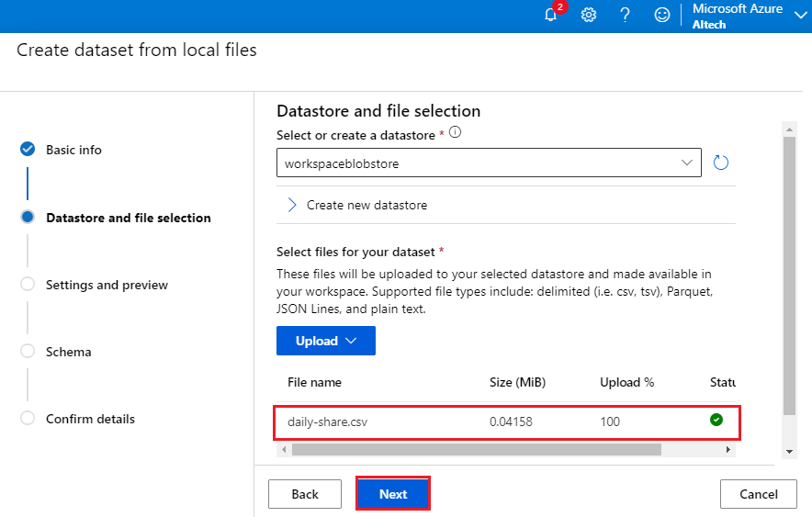Viewport: 812px width, 517px height.
Task: Click the horizontal scrollbar under file list
Action: 477,449
